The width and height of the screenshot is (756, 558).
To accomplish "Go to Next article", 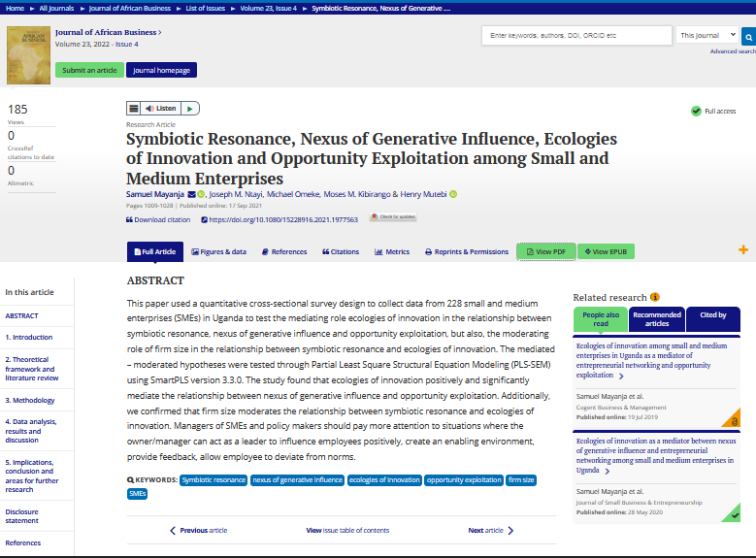I will 490,531.
